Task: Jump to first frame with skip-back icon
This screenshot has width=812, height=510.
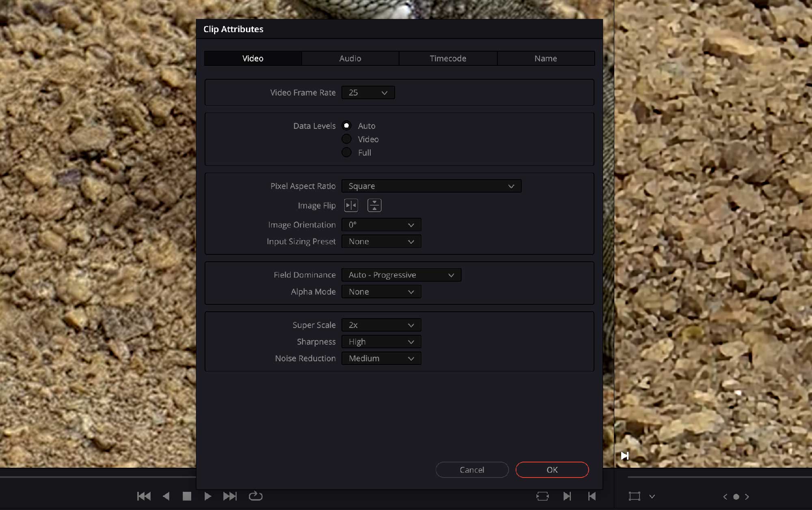Action: click(144, 496)
